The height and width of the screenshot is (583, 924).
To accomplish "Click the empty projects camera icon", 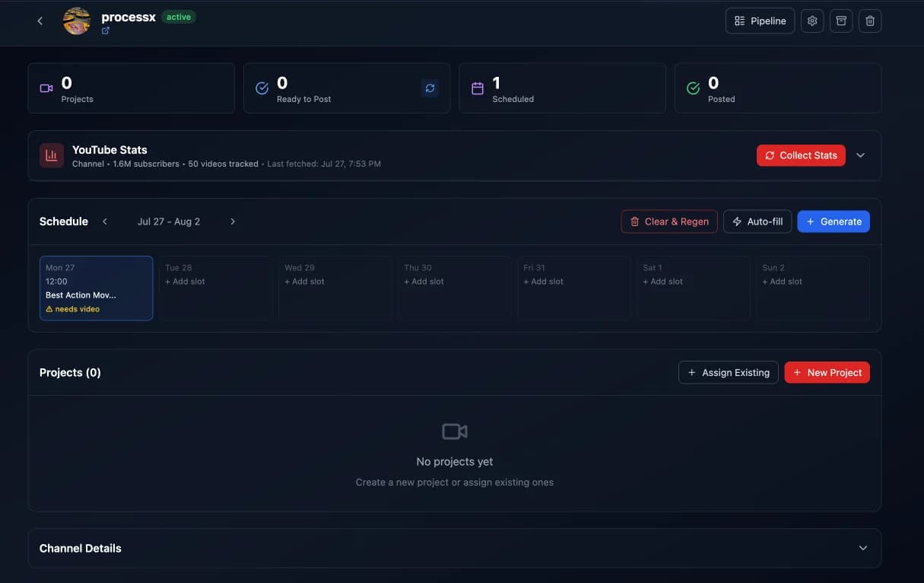I will [x=455, y=432].
